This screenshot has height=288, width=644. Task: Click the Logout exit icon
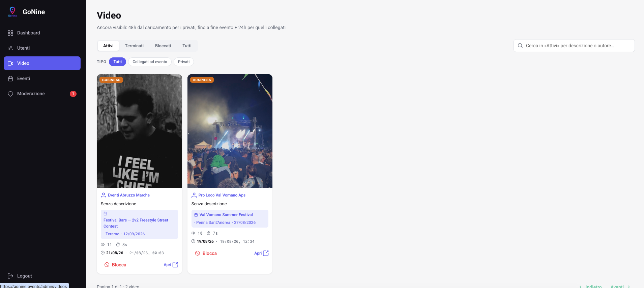[10, 276]
